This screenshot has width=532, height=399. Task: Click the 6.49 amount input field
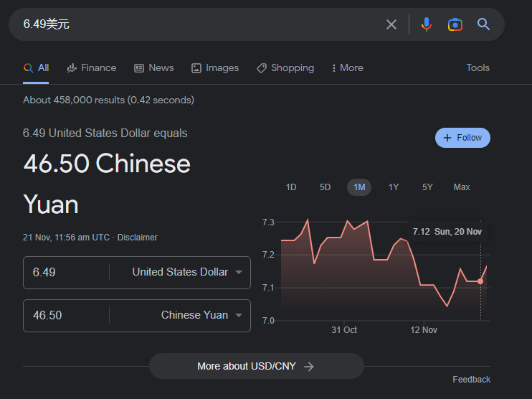click(66, 273)
